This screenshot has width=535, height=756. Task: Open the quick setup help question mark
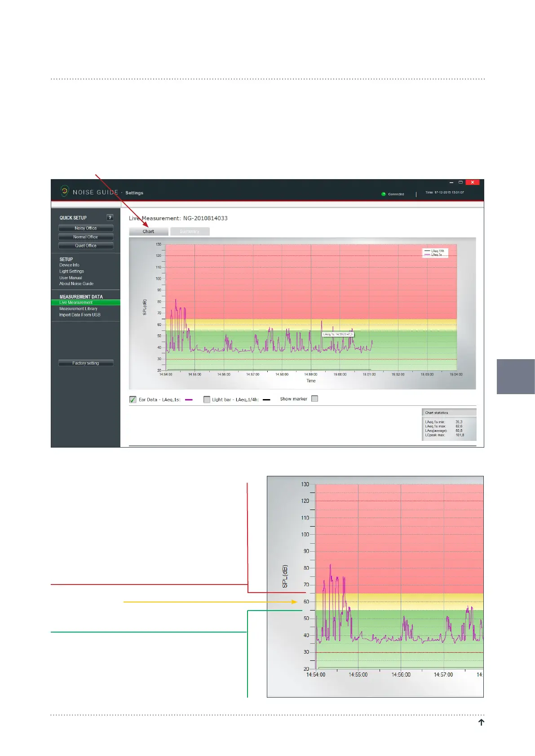pos(110,218)
